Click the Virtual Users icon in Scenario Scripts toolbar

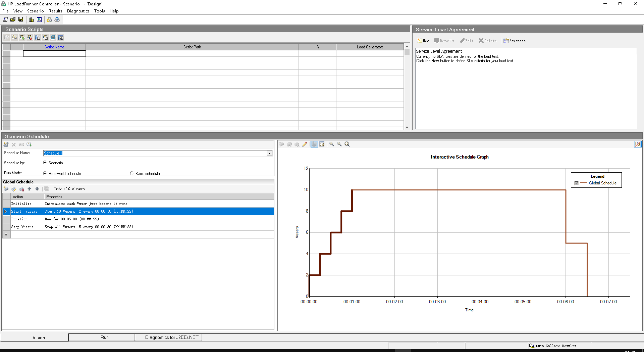(14, 37)
